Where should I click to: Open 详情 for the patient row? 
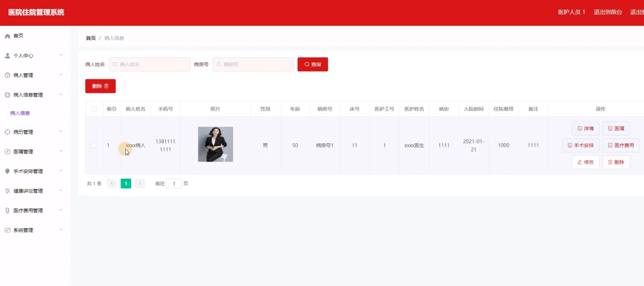click(586, 129)
